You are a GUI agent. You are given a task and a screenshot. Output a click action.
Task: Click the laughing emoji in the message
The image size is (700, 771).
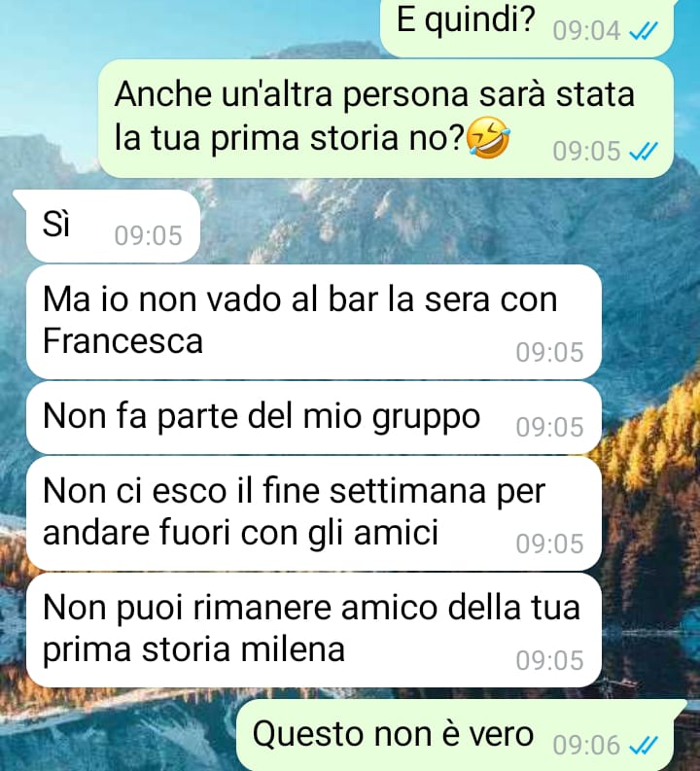click(x=488, y=138)
